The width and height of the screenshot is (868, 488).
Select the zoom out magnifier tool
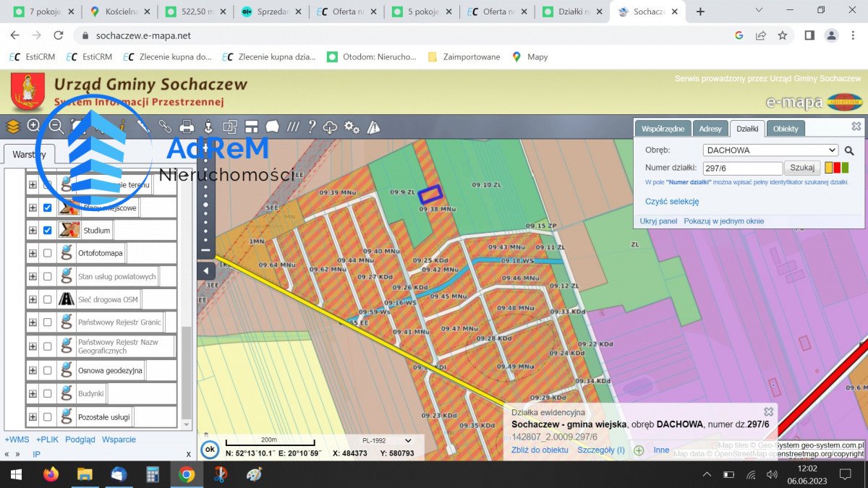[56, 127]
